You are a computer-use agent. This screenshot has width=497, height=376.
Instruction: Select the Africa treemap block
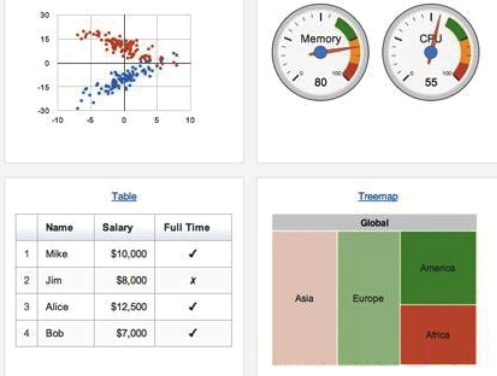click(438, 335)
